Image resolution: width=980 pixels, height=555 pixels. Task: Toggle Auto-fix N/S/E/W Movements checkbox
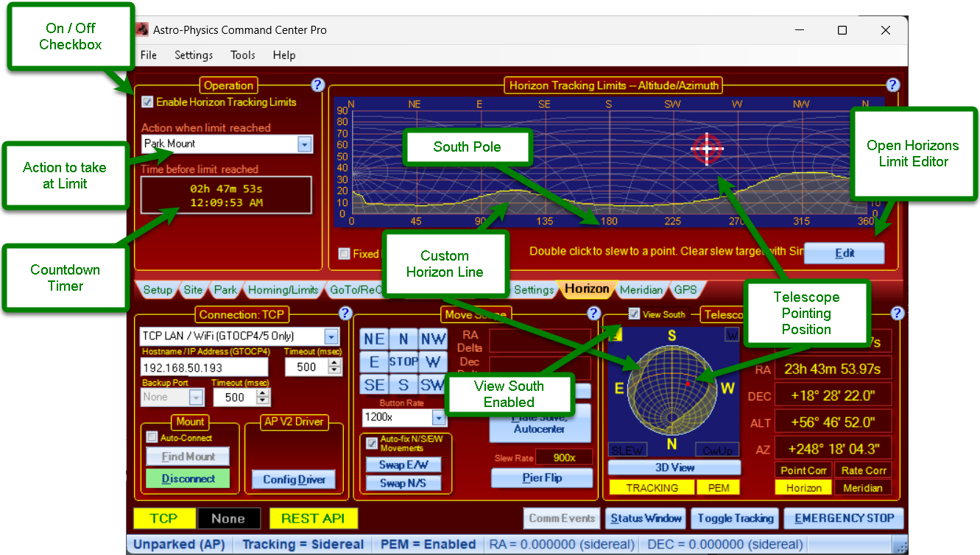click(x=372, y=443)
